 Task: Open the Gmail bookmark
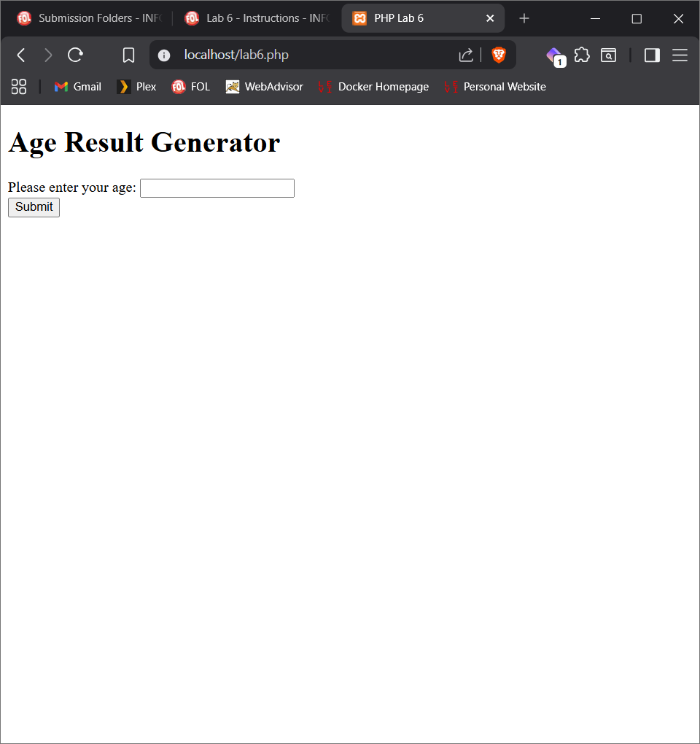coord(78,87)
